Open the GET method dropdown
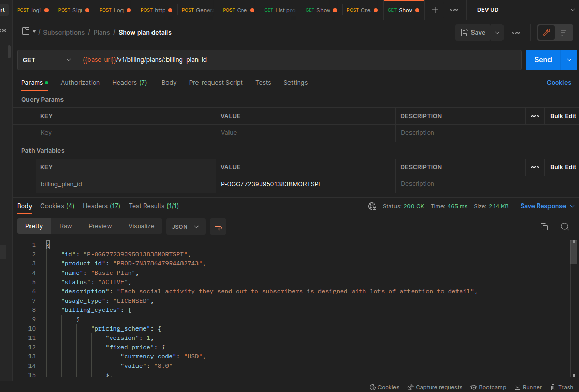Viewport: 579px width, 392px height. tap(47, 60)
